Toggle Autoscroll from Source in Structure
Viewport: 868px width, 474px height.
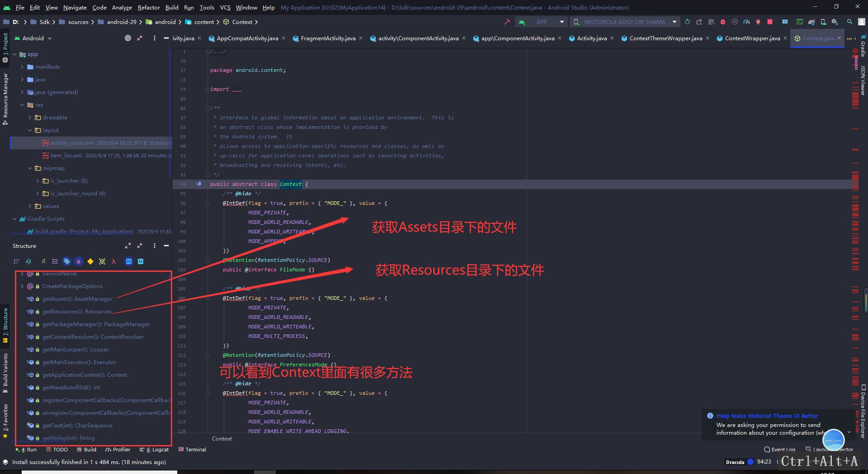(141, 261)
